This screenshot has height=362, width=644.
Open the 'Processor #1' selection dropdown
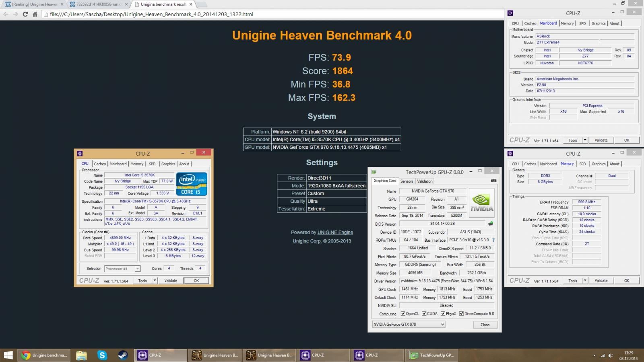(122, 269)
